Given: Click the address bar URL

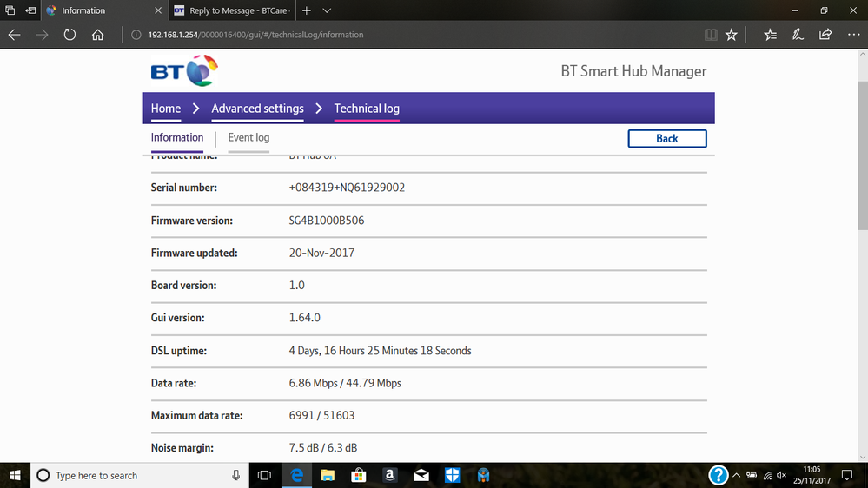Looking at the screenshot, I should [255, 35].
